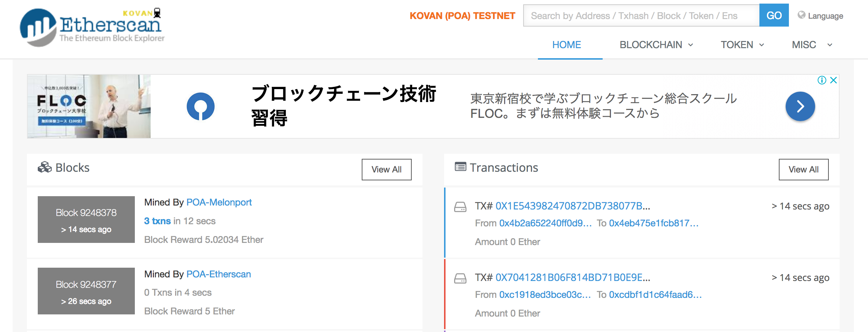Image resolution: width=868 pixels, height=332 pixels.
Task: Focus the address search field
Action: [x=641, y=16]
